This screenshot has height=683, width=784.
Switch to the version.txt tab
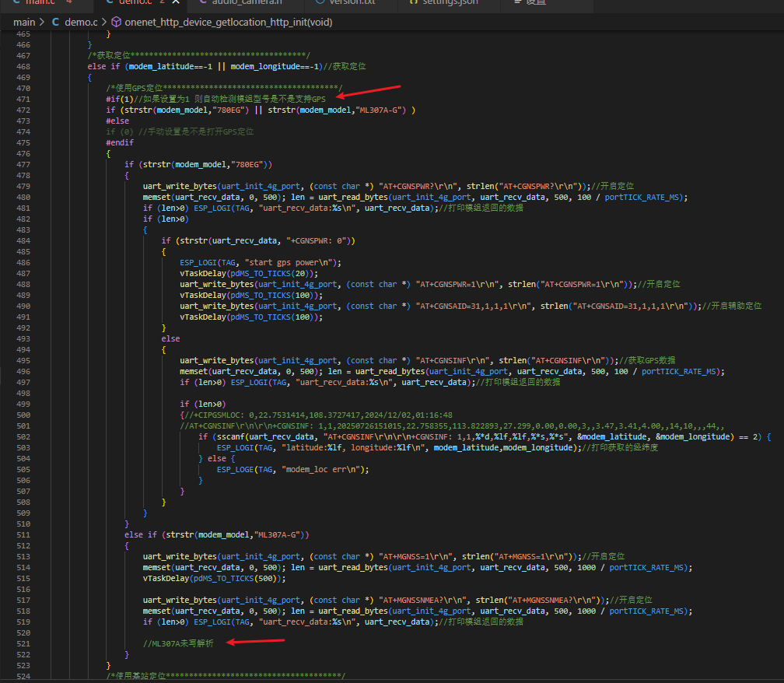[x=352, y=2]
